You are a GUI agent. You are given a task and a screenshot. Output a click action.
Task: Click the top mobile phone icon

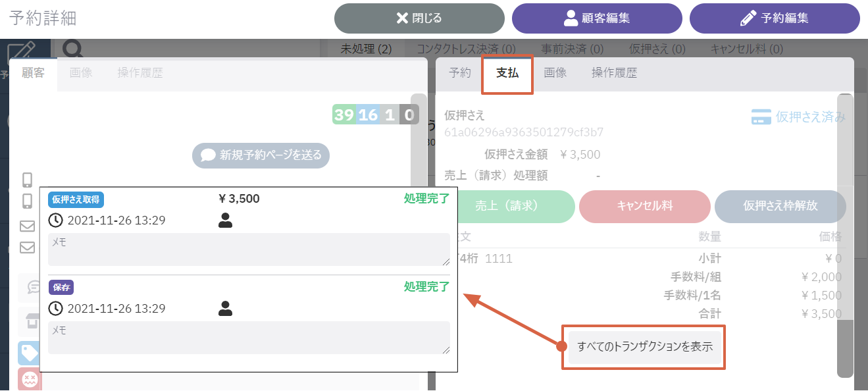point(27,180)
